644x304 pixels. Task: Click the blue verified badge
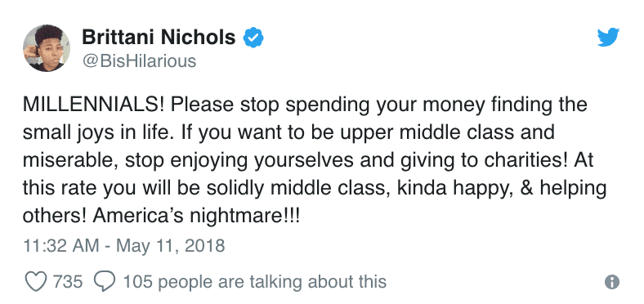coord(253,38)
